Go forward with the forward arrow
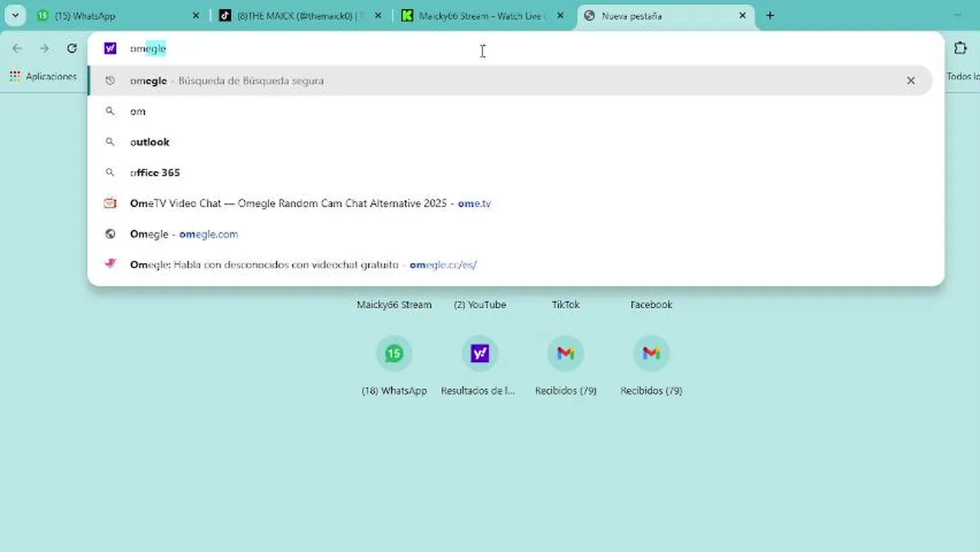 click(44, 48)
